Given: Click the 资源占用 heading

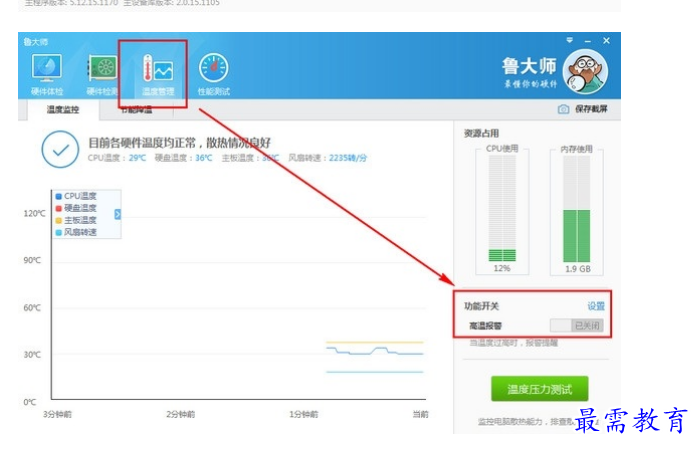Looking at the screenshot, I should point(481,133).
